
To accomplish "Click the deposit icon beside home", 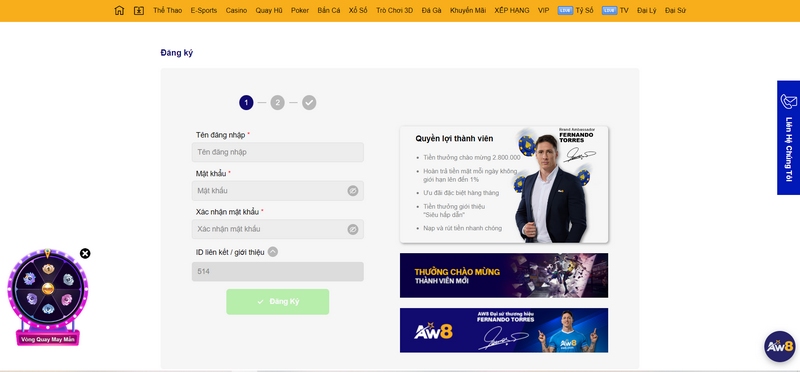I will click(139, 10).
